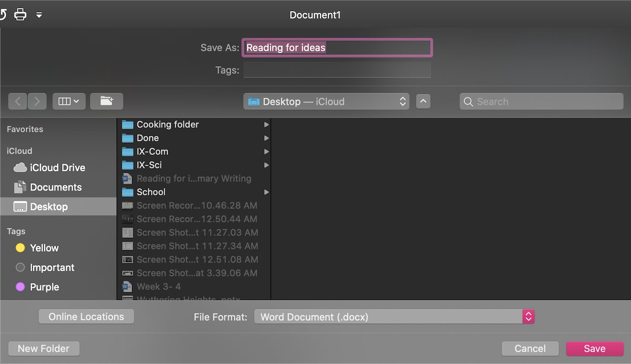631x364 pixels.
Task: Expand the School folder arrow
Action: (x=267, y=192)
